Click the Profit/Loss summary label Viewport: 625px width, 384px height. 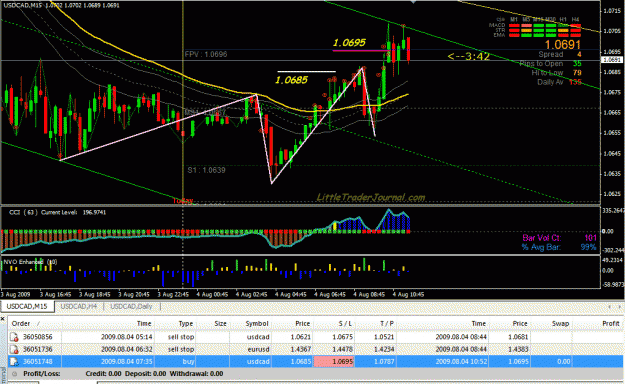[41, 374]
